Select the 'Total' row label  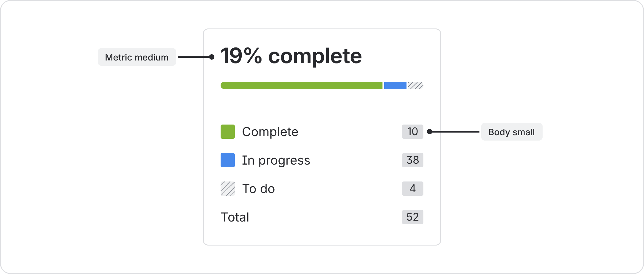235,217
